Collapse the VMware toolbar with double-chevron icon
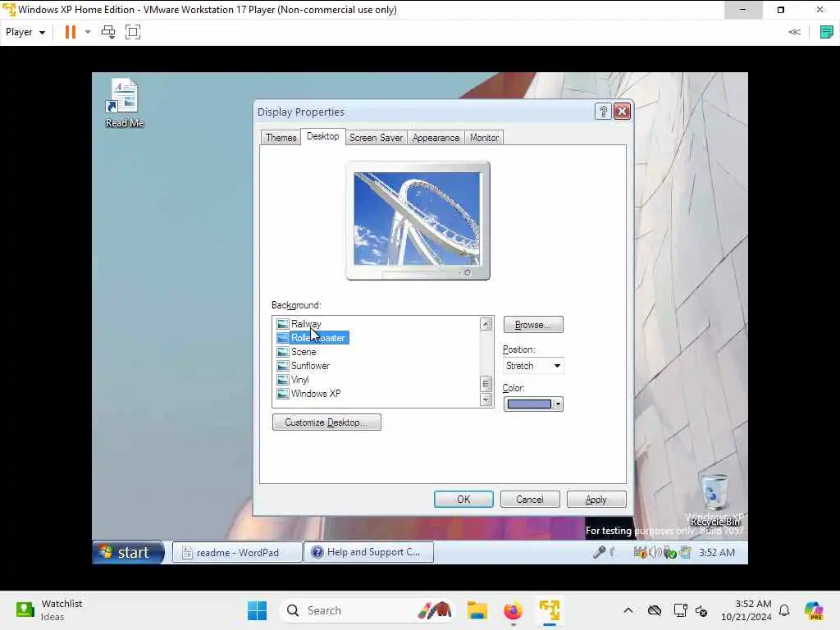The height and width of the screenshot is (630, 840). point(794,32)
